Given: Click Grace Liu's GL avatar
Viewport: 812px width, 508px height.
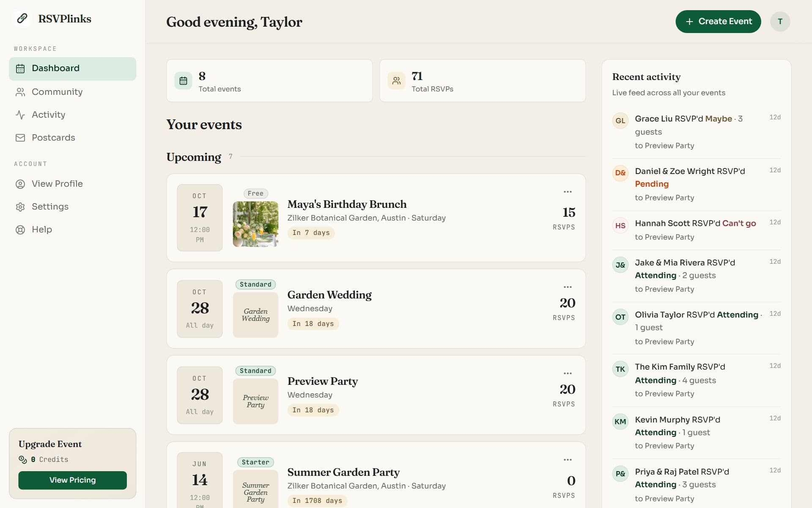Looking at the screenshot, I should coord(620,121).
